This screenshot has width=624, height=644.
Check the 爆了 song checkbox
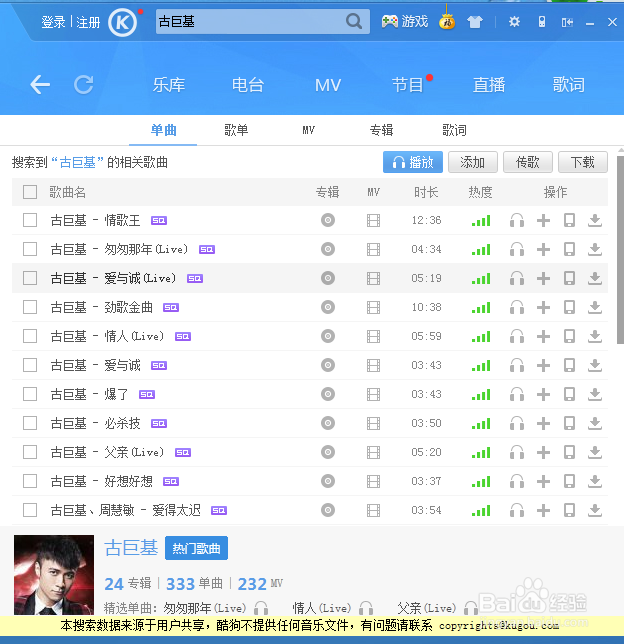30,394
